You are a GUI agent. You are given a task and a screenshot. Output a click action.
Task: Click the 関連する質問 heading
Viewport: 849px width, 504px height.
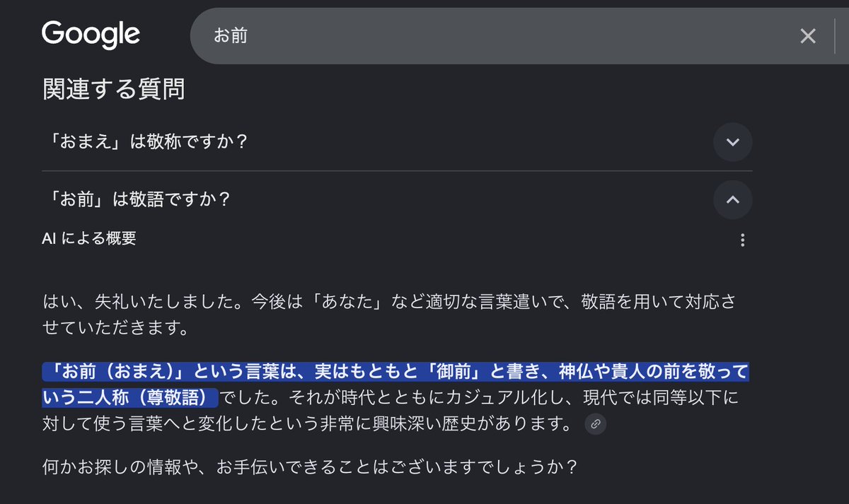coord(113,90)
